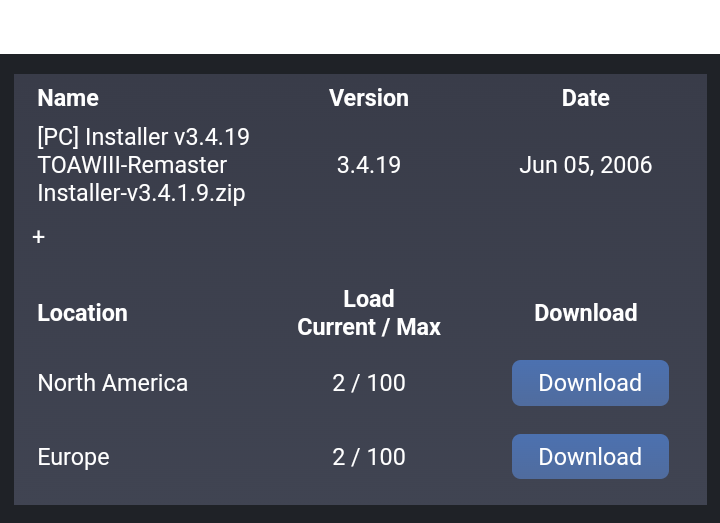Click the Name column header
The width and height of the screenshot is (720, 523).
point(68,98)
